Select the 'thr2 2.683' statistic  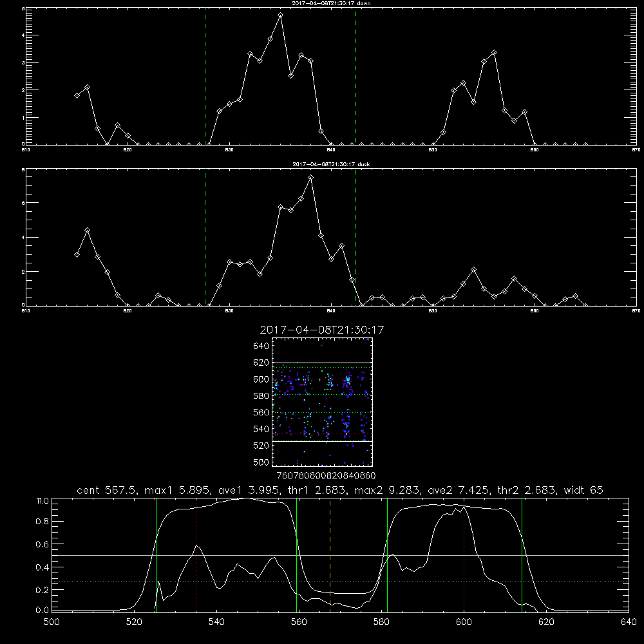526,490
